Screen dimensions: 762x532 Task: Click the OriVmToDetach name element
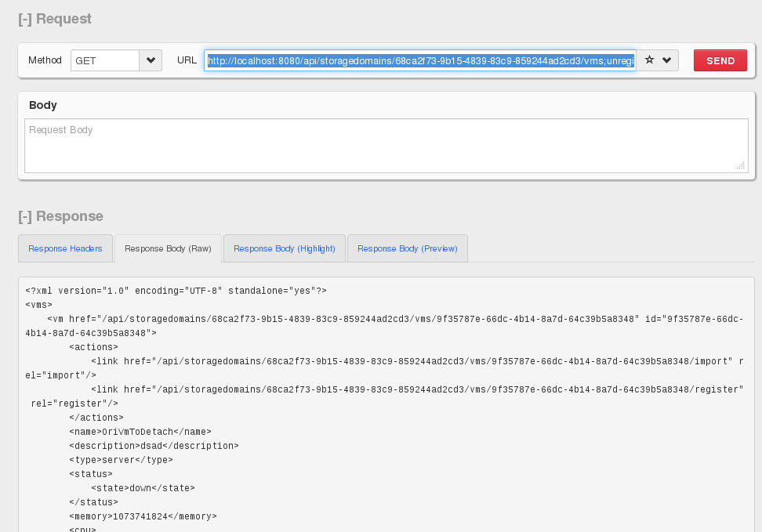point(140,432)
